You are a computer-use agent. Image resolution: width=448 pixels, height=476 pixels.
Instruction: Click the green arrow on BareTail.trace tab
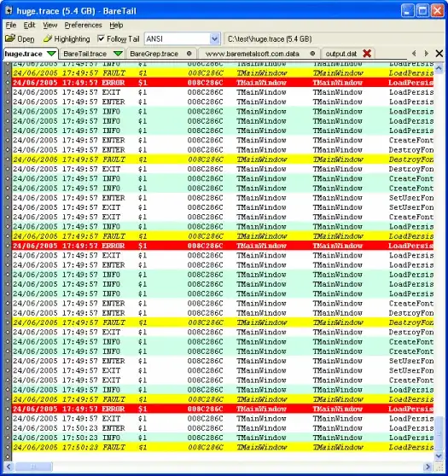(118, 54)
